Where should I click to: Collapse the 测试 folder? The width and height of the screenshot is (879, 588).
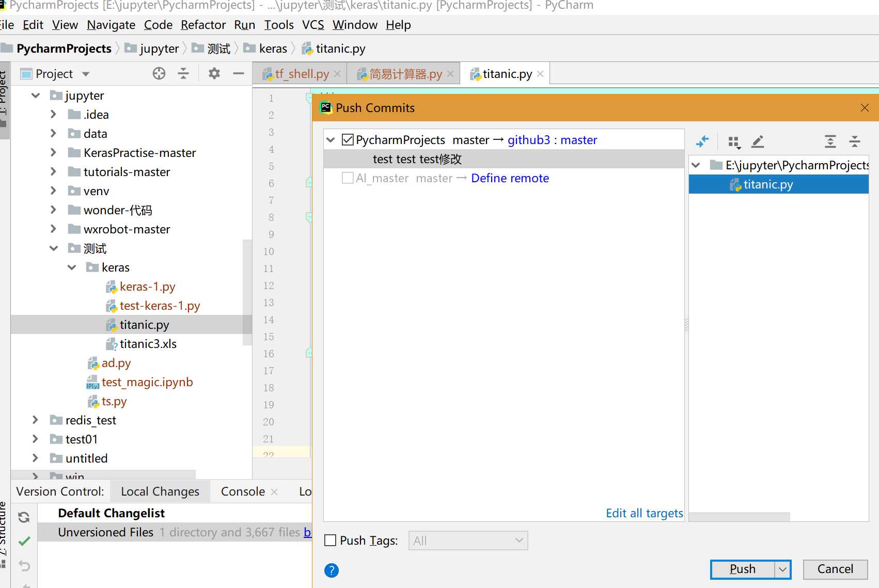coord(54,248)
